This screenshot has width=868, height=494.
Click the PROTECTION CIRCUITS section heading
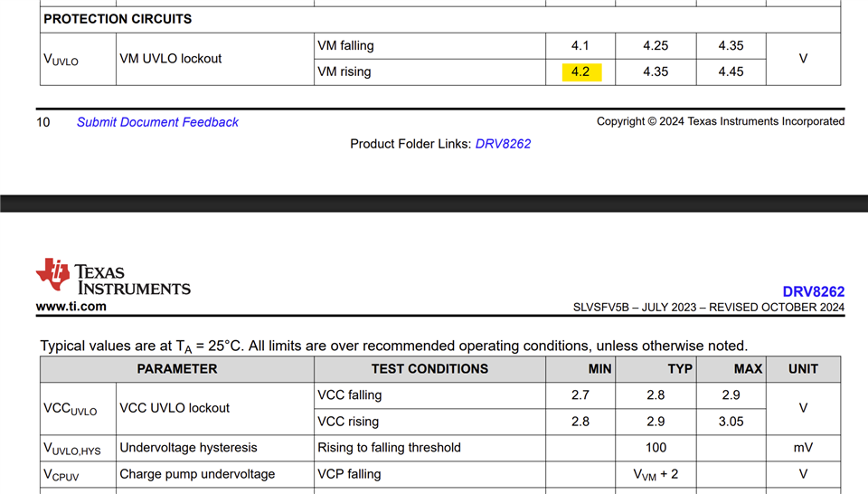(x=118, y=19)
